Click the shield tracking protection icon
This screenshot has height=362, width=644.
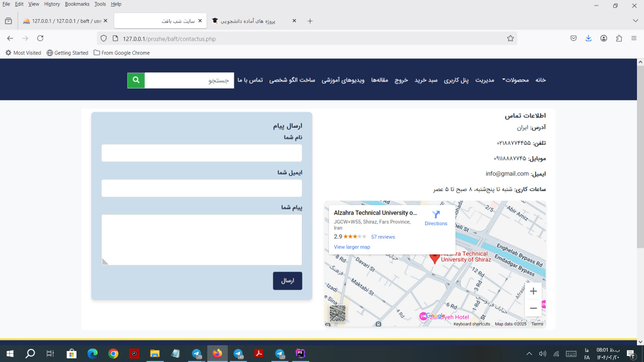104,38
